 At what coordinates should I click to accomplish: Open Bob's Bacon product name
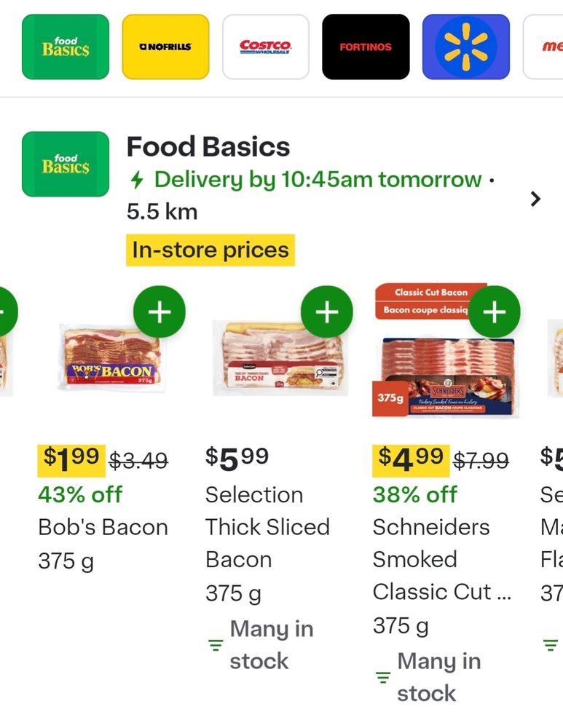click(x=103, y=527)
